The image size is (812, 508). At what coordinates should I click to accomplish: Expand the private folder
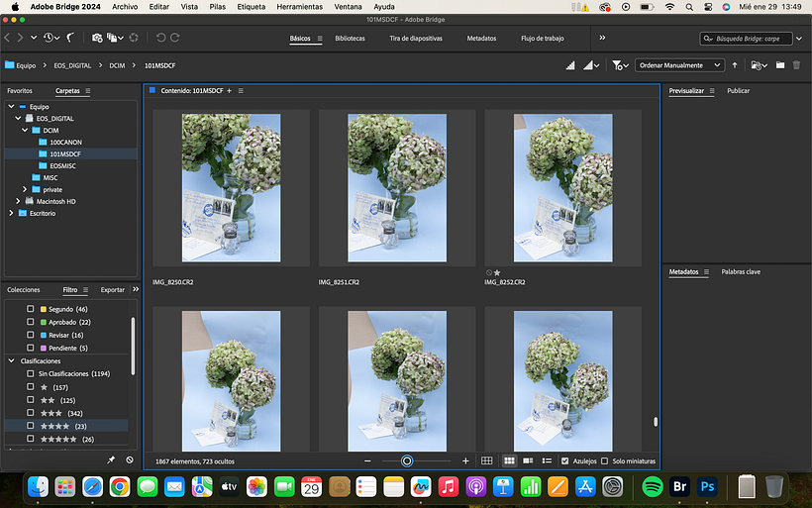tap(25, 189)
